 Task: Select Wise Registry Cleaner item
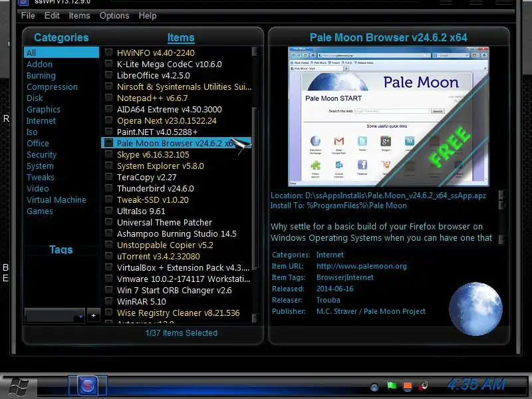coord(178,313)
